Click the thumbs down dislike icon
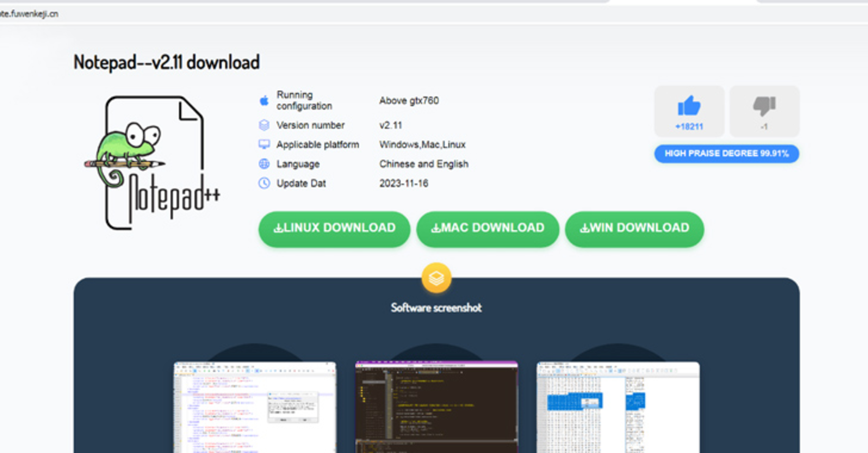The height and width of the screenshot is (453, 868). (764, 105)
